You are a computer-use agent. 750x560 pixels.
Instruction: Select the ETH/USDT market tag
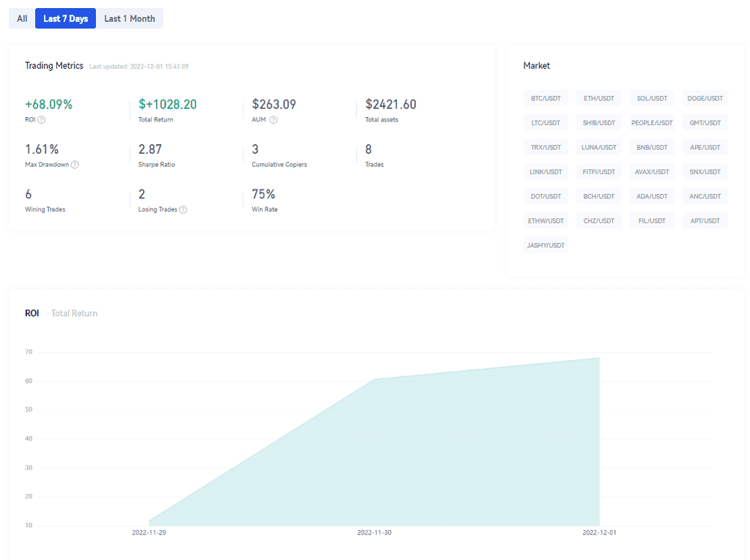[598, 98]
